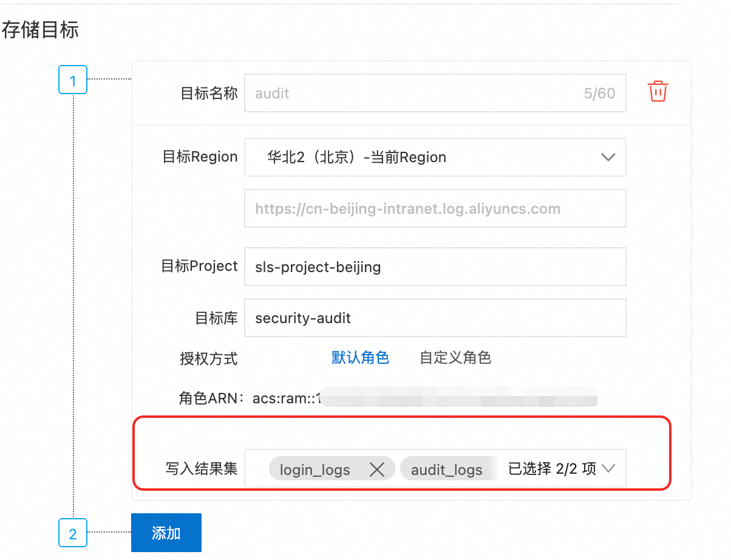Click the login_logs tag label
The height and width of the screenshot is (560, 731).
(x=315, y=470)
